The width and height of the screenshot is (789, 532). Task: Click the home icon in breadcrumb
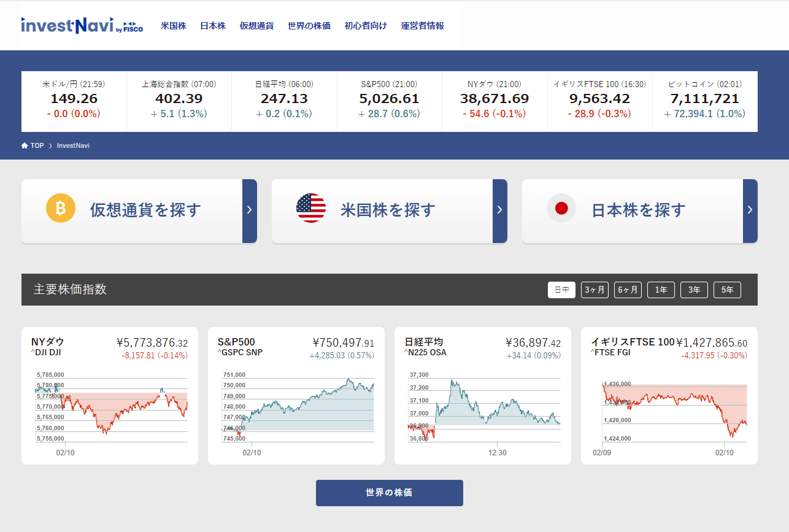click(25, 145)
